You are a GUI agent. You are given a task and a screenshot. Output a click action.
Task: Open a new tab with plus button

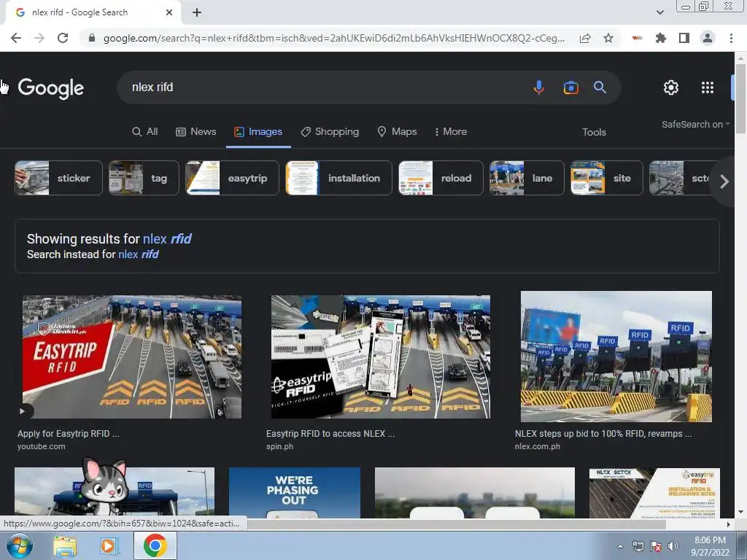(197, 12)
